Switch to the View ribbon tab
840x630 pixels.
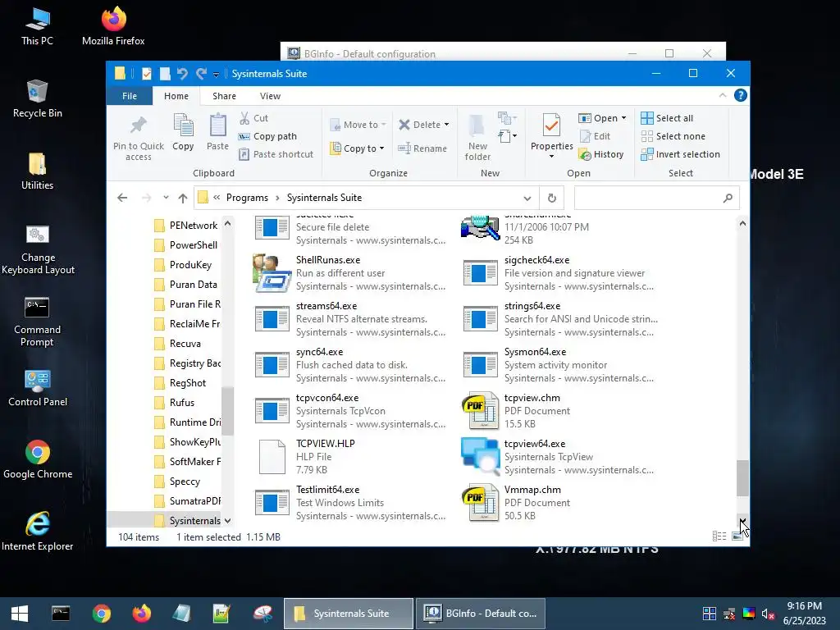coord(270,96)
